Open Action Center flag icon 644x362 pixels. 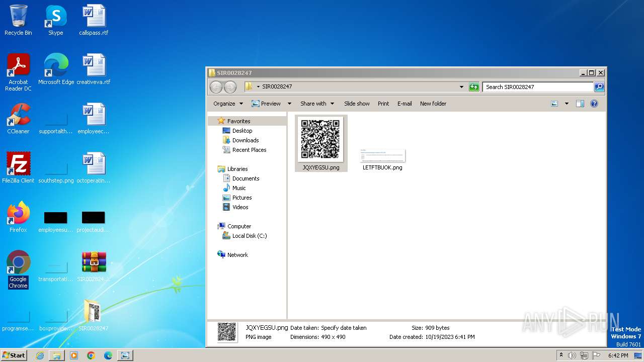[596, 355]
